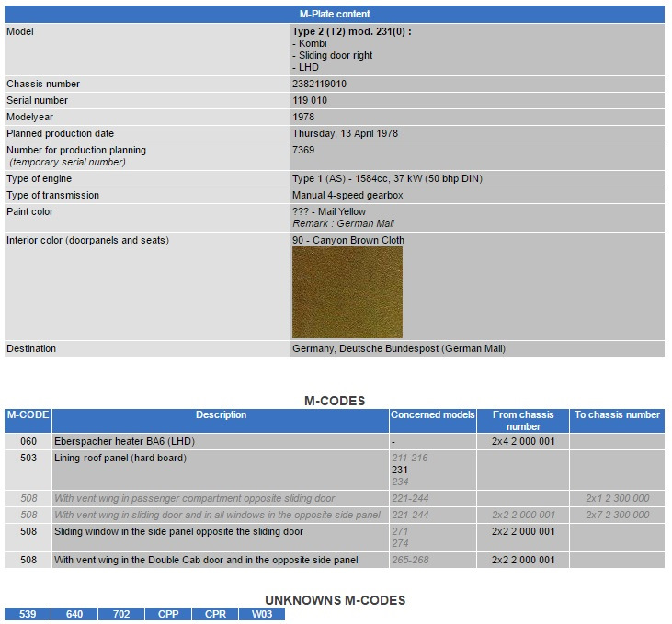Click the Destination label
672x624 pixels.
pyautogui.click(x=31, y=349)
